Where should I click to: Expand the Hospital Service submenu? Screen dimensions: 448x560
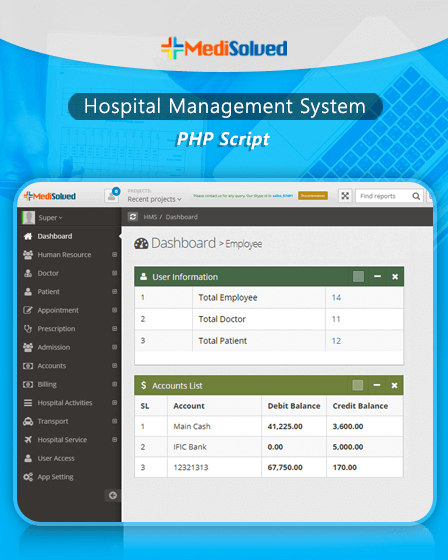pos(114,440)
